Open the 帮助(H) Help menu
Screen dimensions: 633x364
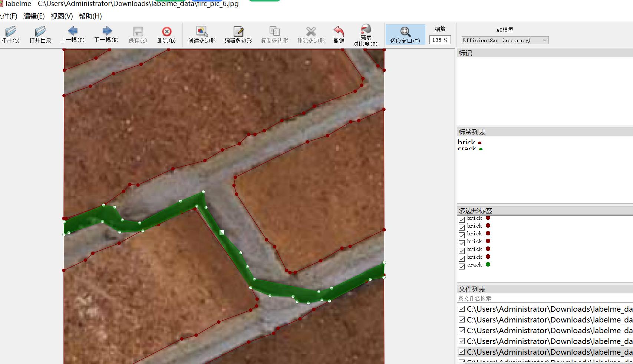(90, 16)
